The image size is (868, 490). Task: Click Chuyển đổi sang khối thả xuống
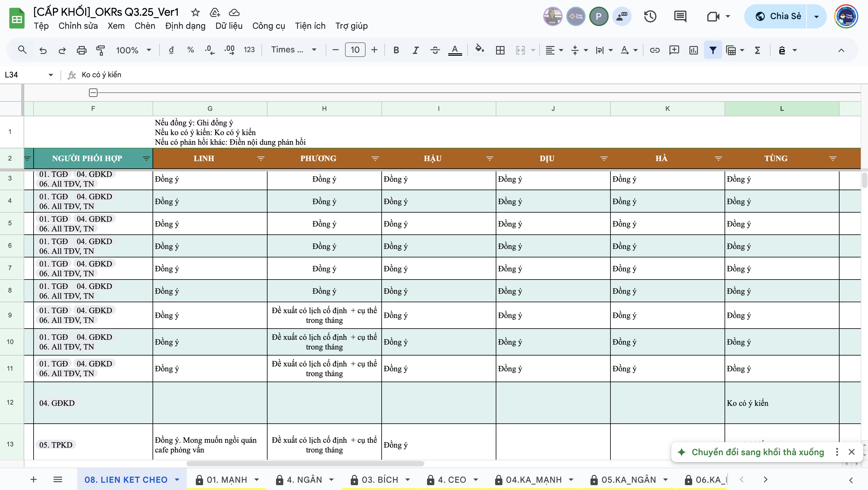[x=758, y=452]
